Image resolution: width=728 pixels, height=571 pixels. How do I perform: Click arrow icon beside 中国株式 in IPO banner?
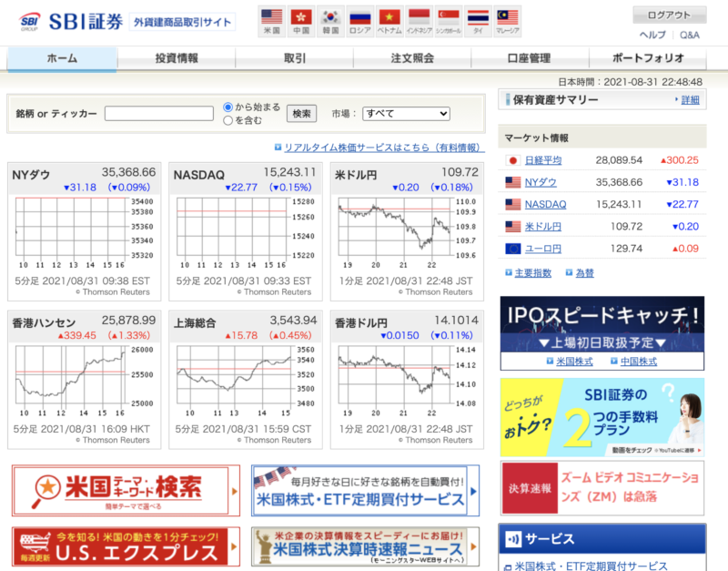(613, 361)
